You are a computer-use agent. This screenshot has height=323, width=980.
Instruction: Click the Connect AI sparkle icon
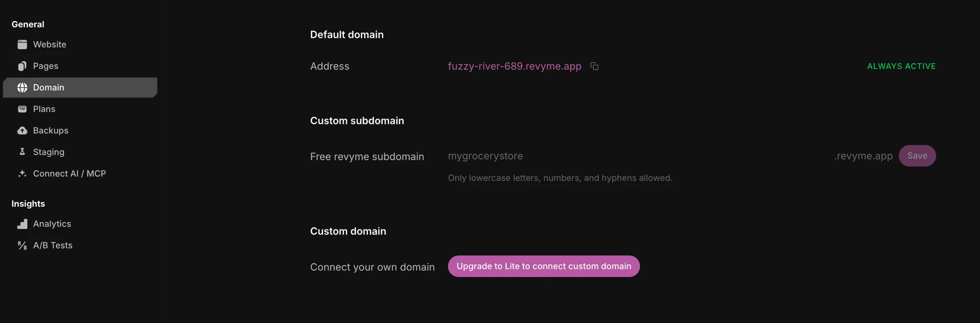coord(22,174)
